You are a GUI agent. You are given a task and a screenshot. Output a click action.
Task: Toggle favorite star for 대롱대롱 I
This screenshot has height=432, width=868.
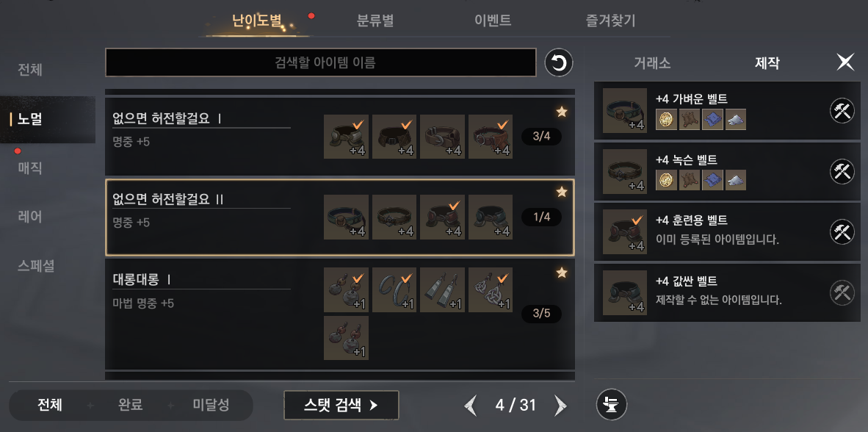pos(561,273)
